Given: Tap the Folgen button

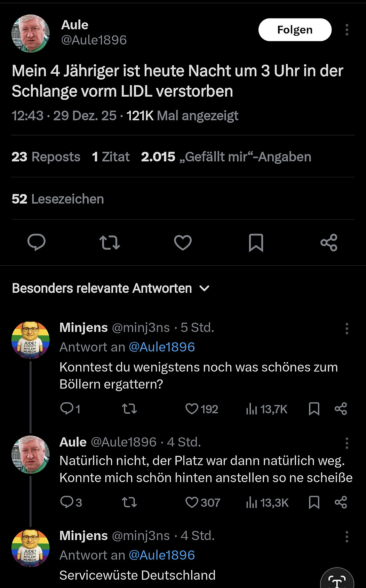Looking at the screenshot, I should (295, 30).
